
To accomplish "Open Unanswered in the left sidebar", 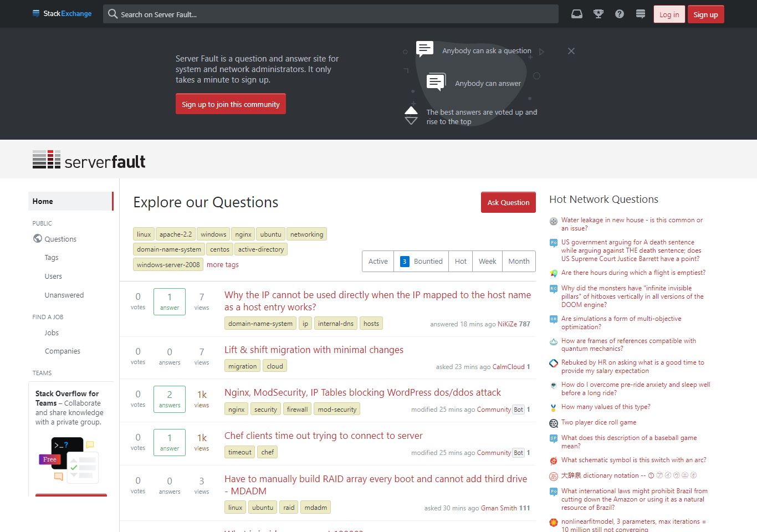I will (64, 295).
